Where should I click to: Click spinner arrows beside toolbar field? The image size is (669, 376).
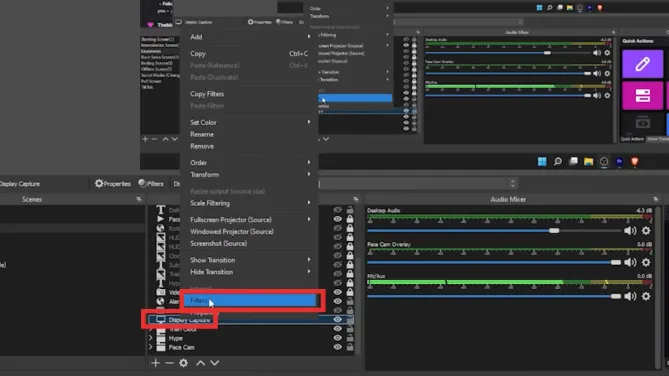click(x=512, y=184)
